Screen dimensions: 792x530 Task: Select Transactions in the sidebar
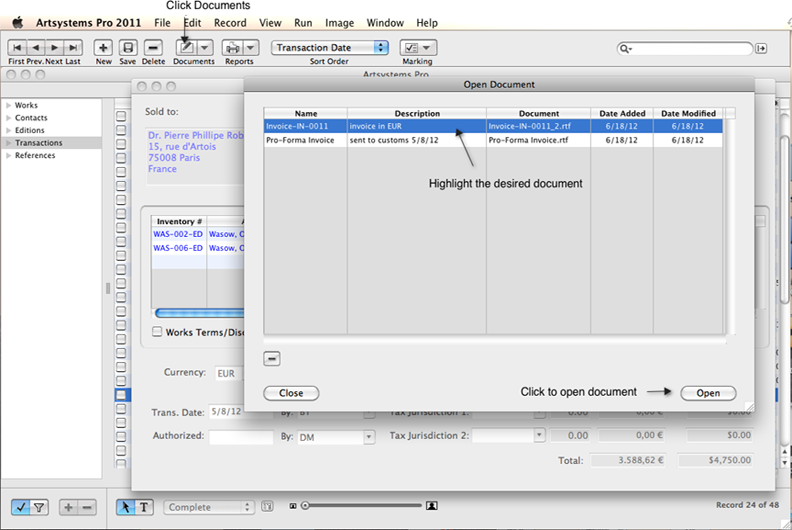coord(38,143)
